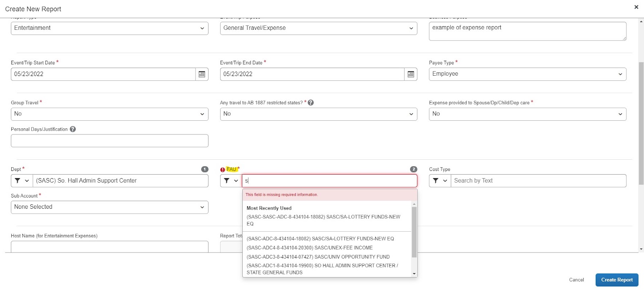
Task: Click the 'Most Recently Used' heading
Action: click(x=269, y=208)
